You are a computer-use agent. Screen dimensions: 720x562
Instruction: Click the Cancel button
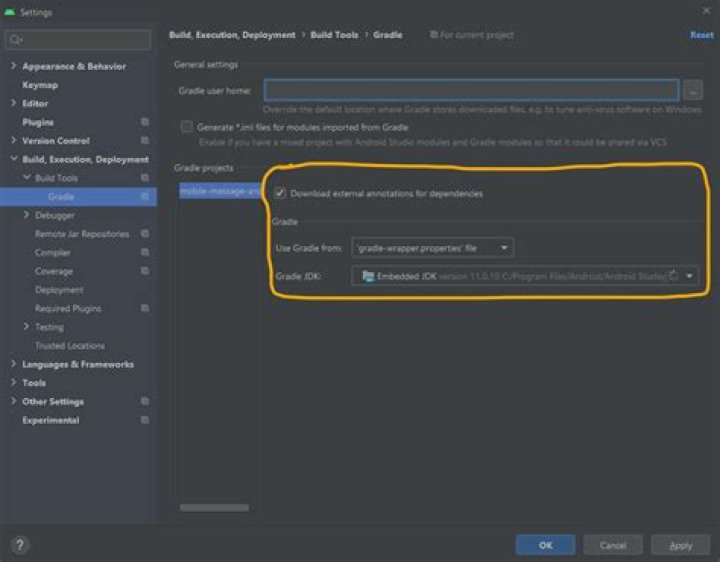[613, 545]
